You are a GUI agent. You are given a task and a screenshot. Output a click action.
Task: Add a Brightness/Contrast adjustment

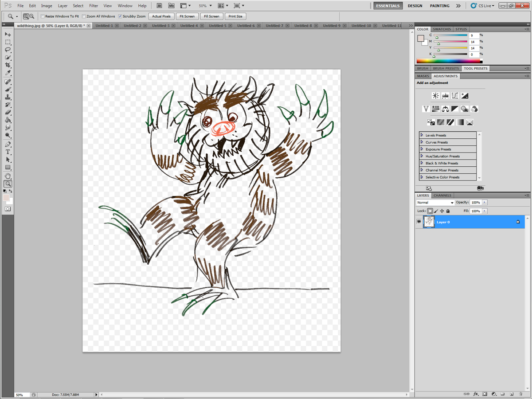pyautogui.click(x=436, y=95)
